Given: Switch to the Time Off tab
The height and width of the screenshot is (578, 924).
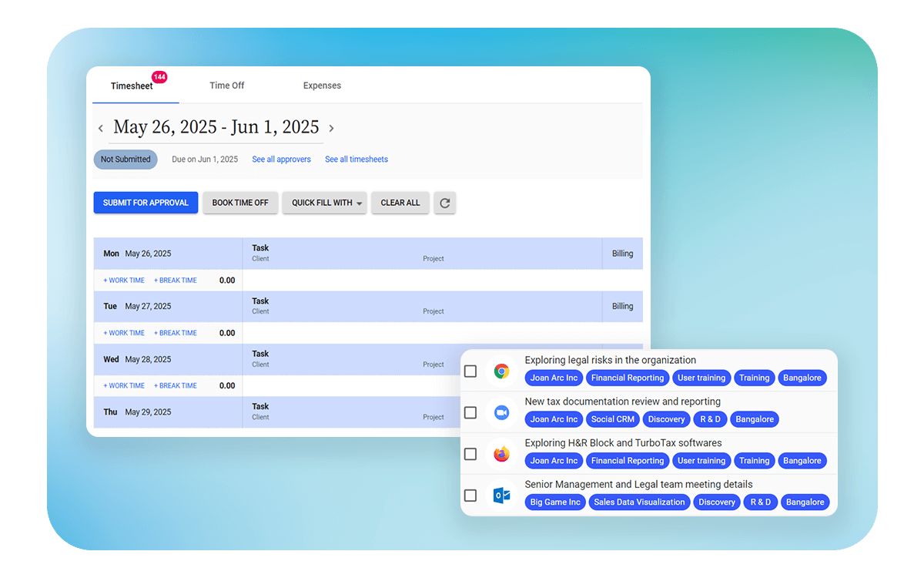Looking at the screenshot, I should point(227,86).
